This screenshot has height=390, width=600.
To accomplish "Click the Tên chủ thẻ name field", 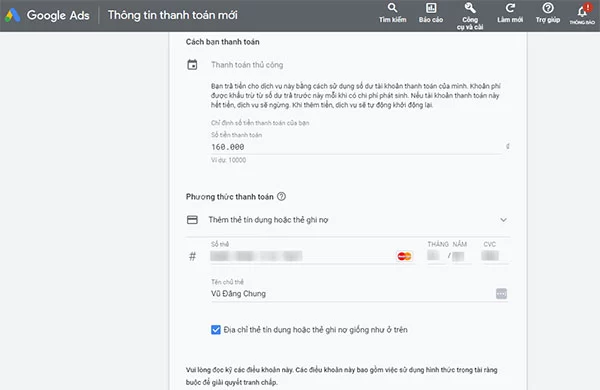I will coord(352,294).
